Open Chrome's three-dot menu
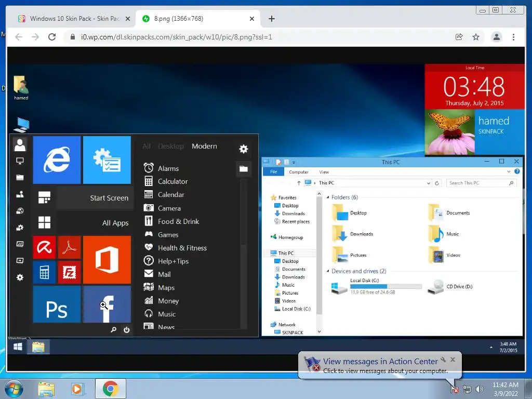Image resolution: width=532 pixels, height=399 pixels. coord(513,37)
